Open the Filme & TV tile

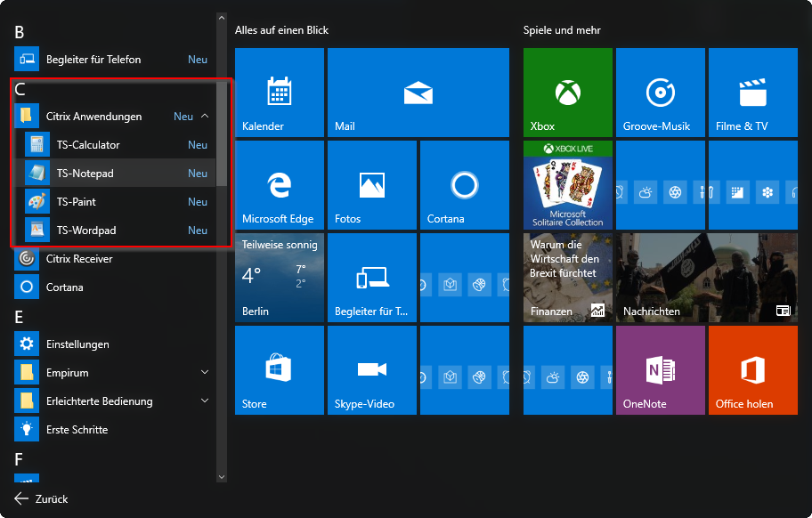pyautogui.click(x=753, y=93)
